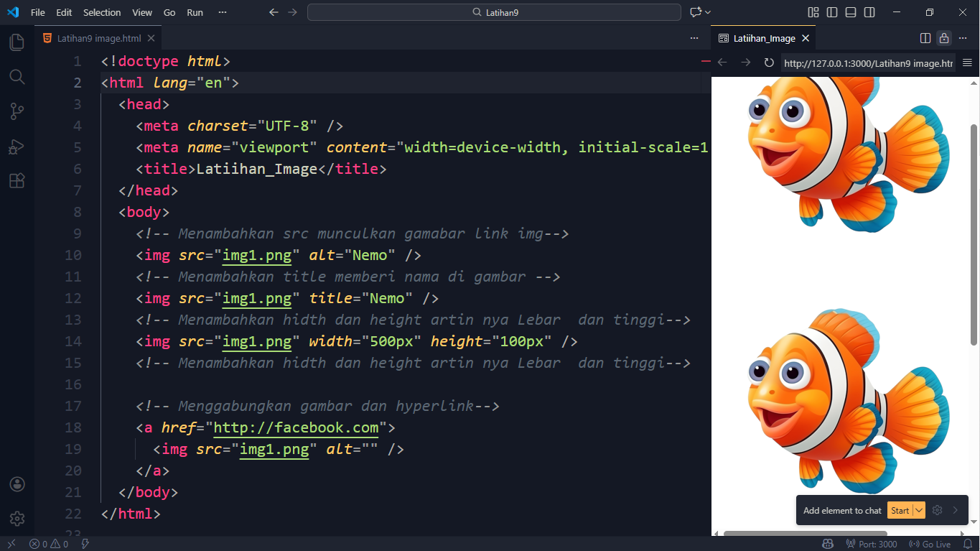Screen dimensions: 980x551
Task: Click the preview URL address field
Action: tap(868, 63)
